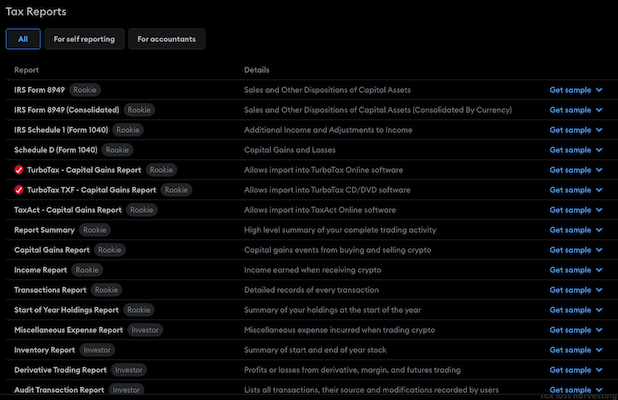The image size is (618, 400).
Task: Click Rookie badge next to IRS Form 8949
Action: coord(85,90)
